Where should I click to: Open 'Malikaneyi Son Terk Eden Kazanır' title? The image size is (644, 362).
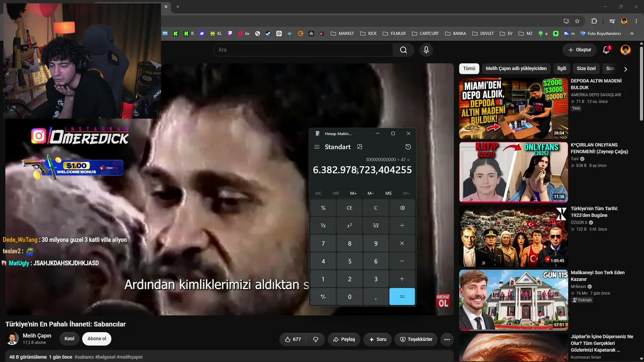[x=598, y=276]
